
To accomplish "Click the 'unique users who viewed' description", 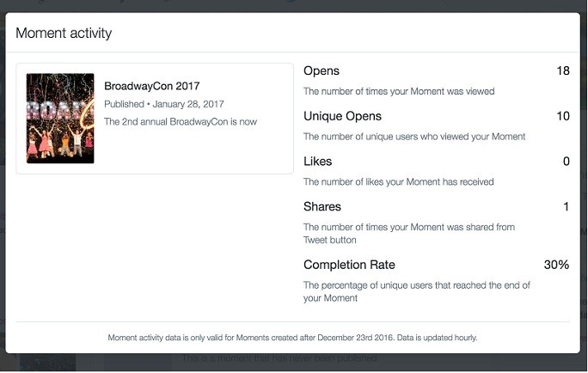I will pyautogui.click(x=414, y=137).
